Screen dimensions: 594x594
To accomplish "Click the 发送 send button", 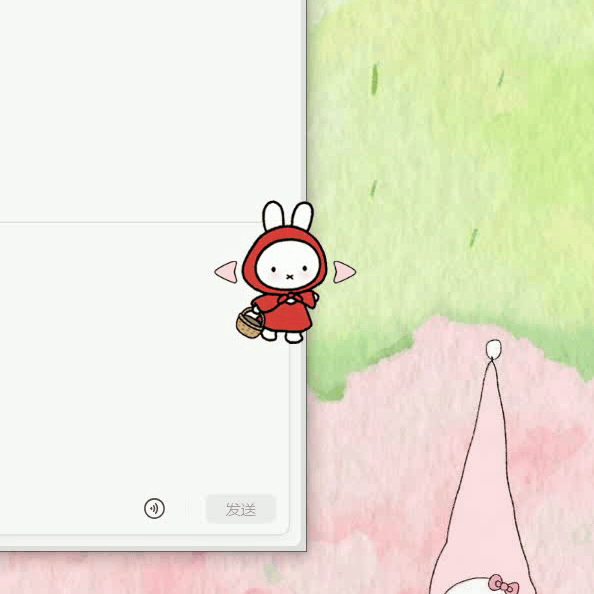I will click(241, 509).
